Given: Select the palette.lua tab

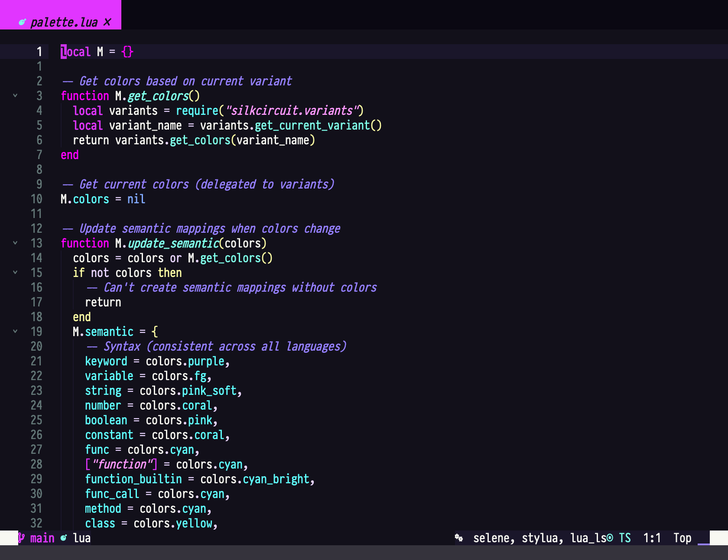Looking at the screenshot, I should (x=61, y=15).
